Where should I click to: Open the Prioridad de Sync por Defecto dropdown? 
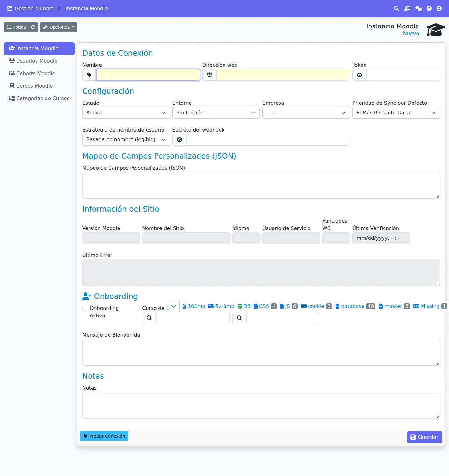click(396, 113)
